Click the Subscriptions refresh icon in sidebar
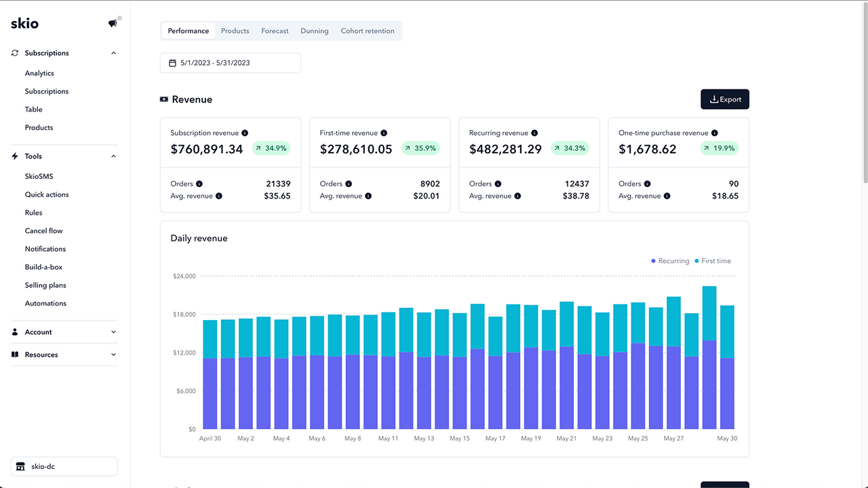Image resolution: width=868 pixels, height=488 pixels. click(x=14, y=53)
